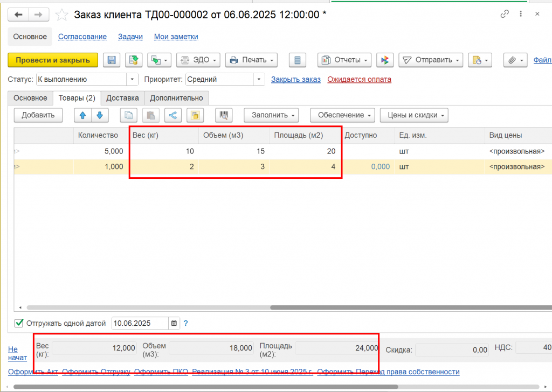
Task: Open Реализация № 3 от 10 июня link
Action: [x=253, y=372]
